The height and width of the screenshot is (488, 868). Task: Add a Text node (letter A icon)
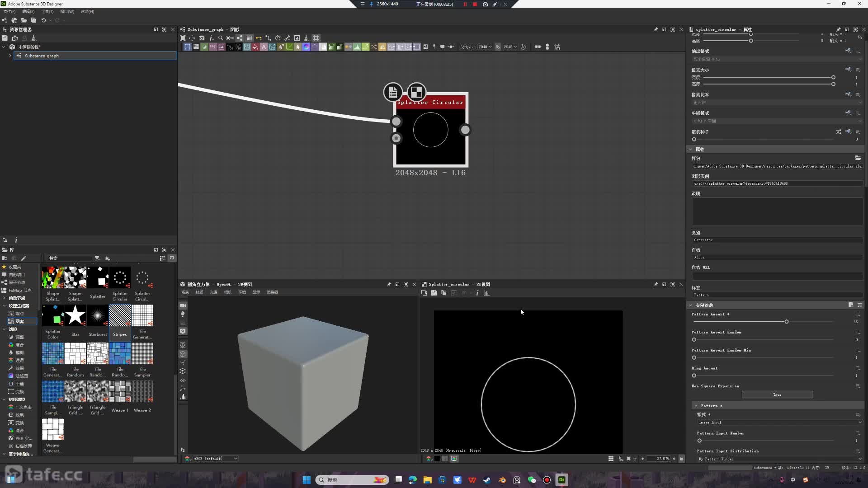coord(264,47)
